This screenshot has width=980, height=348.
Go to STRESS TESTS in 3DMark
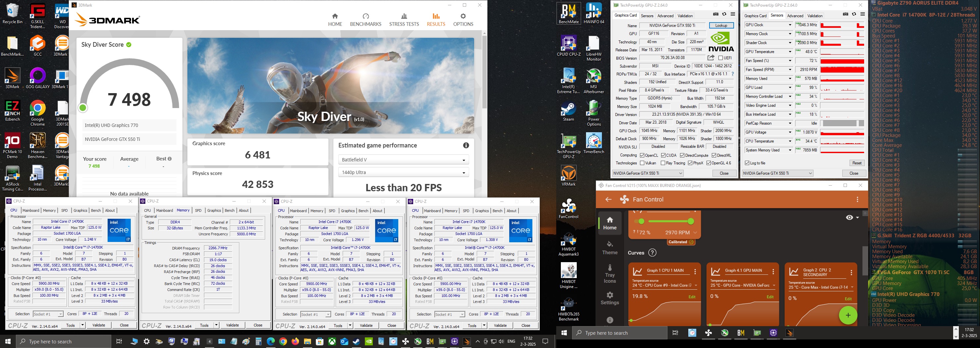(404, 20)
